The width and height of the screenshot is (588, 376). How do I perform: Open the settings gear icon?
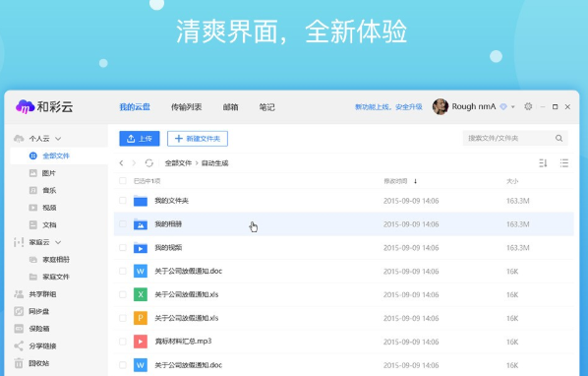click(x=528, y=106)
